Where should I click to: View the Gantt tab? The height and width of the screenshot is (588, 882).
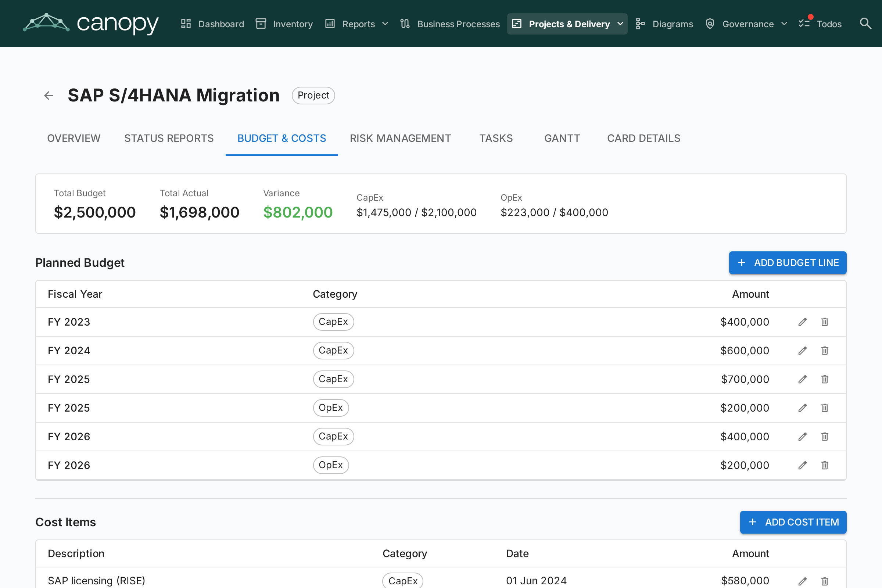click(562, 139)
